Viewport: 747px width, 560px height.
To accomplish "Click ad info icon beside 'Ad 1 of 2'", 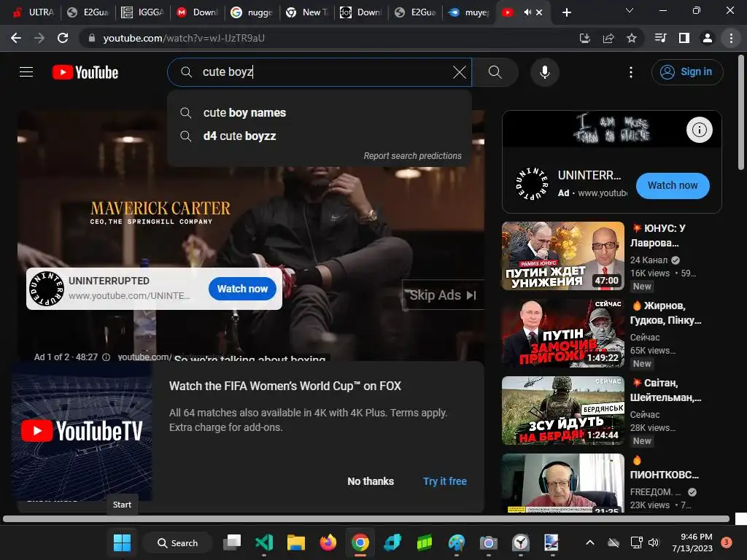I will point(107,357).
